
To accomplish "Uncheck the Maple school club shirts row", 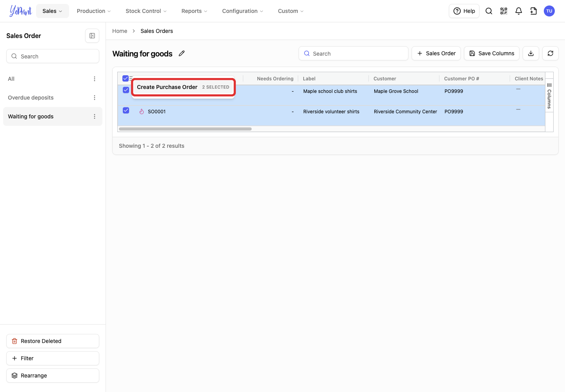I will (x=126, y=90).
